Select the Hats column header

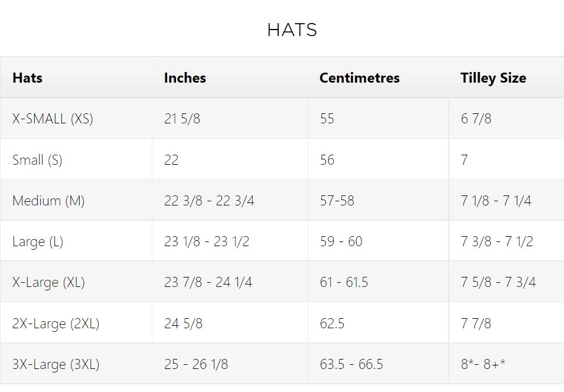pyautogui.click(x=27, y=78)
